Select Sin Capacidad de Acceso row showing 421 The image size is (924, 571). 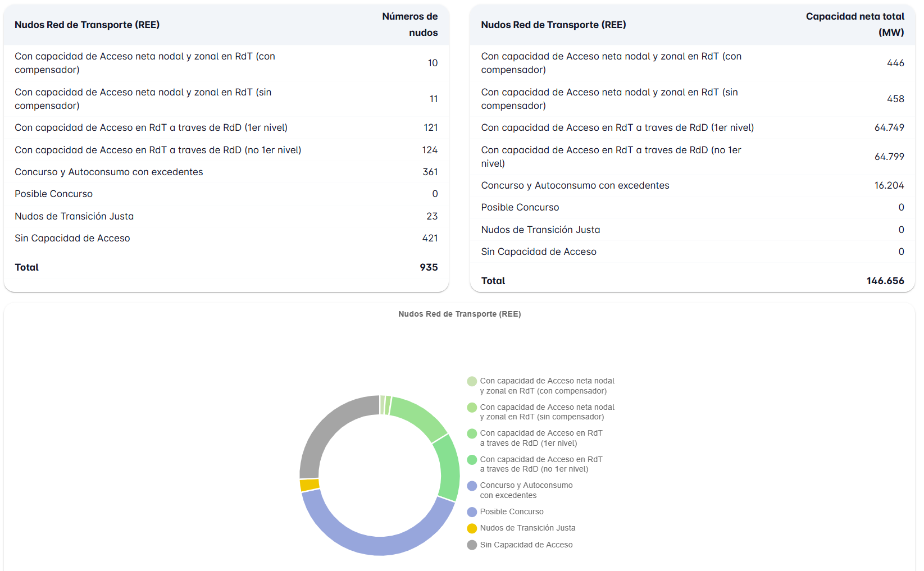coord(226,239)
